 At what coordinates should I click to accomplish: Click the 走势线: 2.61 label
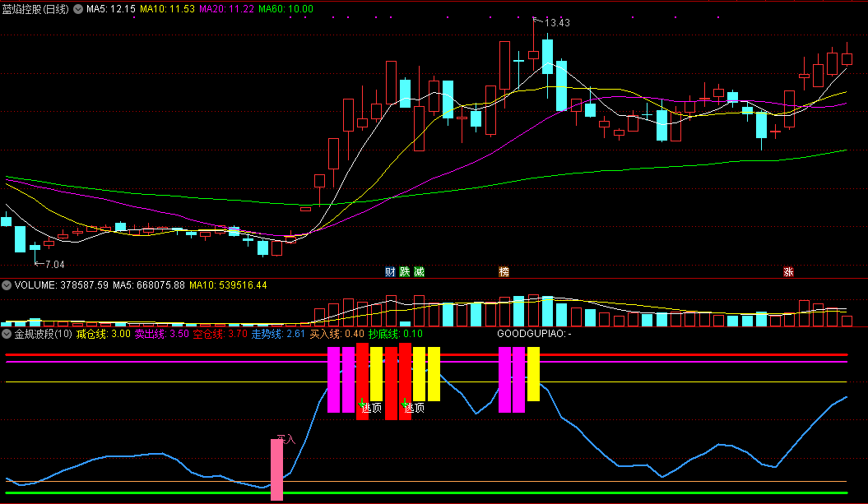tap(278, 334)
